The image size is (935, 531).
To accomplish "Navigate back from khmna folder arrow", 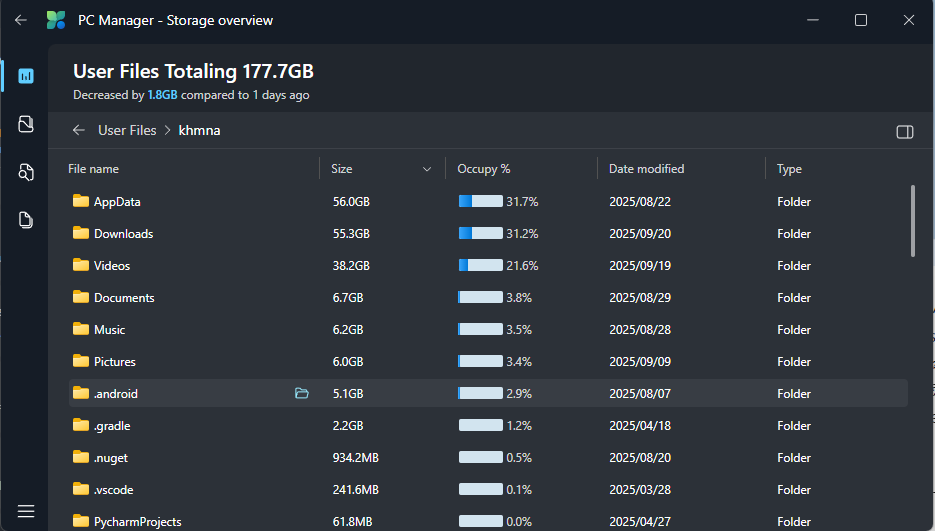I will pos(79,130).
